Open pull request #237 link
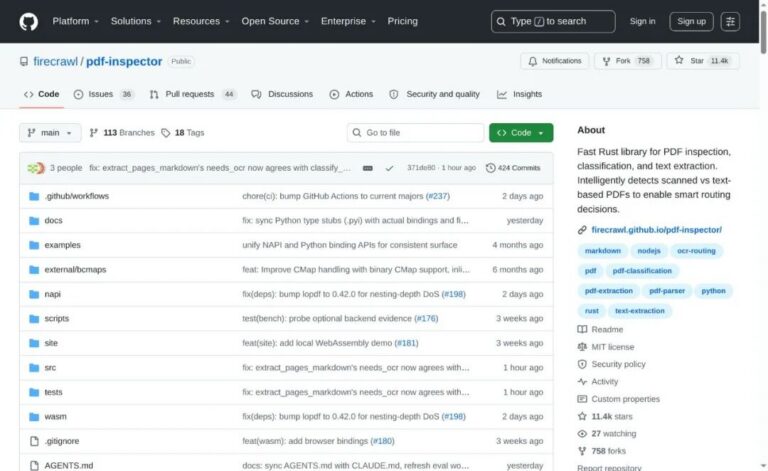This screenshot has height=471, width=768. pyautogui.click(x=437, y=196)
